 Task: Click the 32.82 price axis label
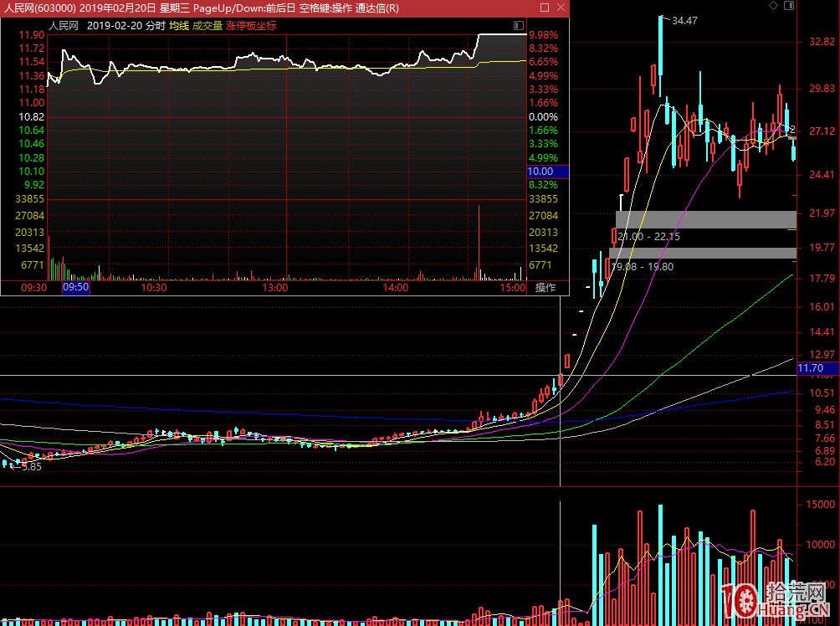[822, 42]
